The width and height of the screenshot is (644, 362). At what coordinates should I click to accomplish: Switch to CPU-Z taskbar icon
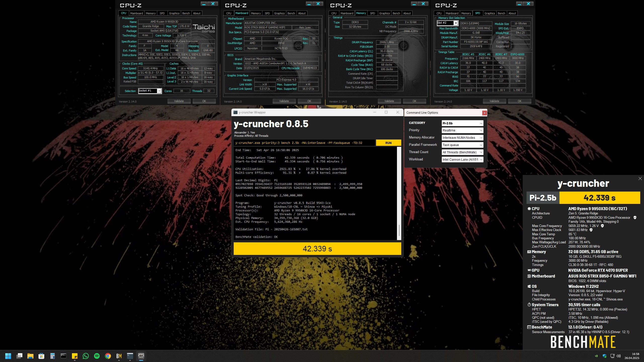pyautogui.click(x=141, y=356)
